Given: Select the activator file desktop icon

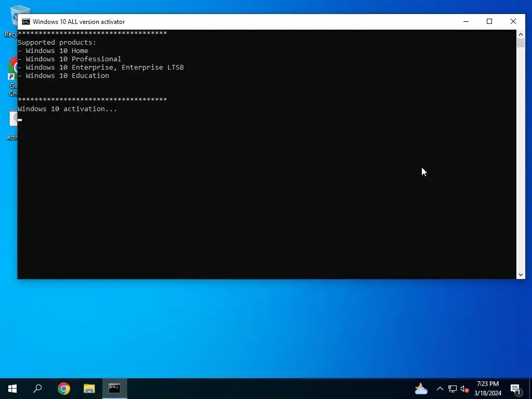Looking at the screenshot, I should point(12,126).
